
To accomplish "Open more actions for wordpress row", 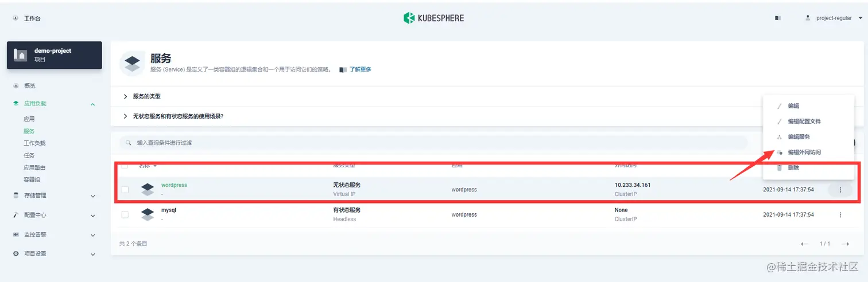I will click(x=840, y=190).
